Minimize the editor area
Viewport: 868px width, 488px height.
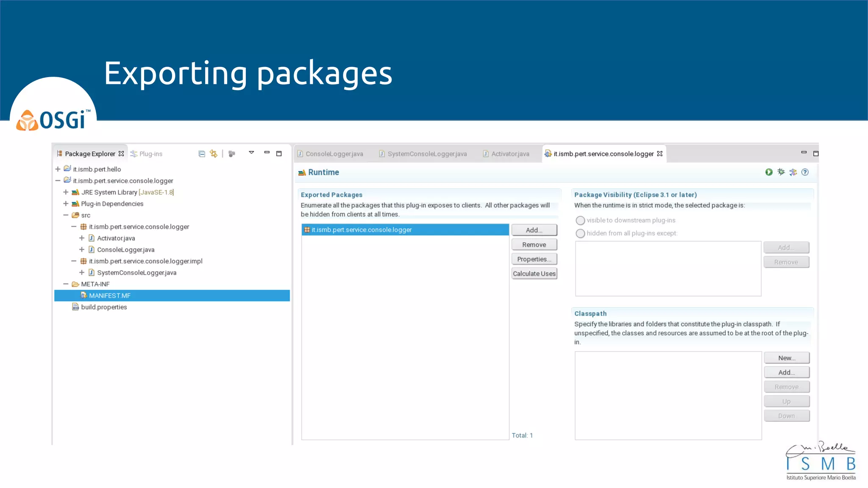[x=804, y=152]
